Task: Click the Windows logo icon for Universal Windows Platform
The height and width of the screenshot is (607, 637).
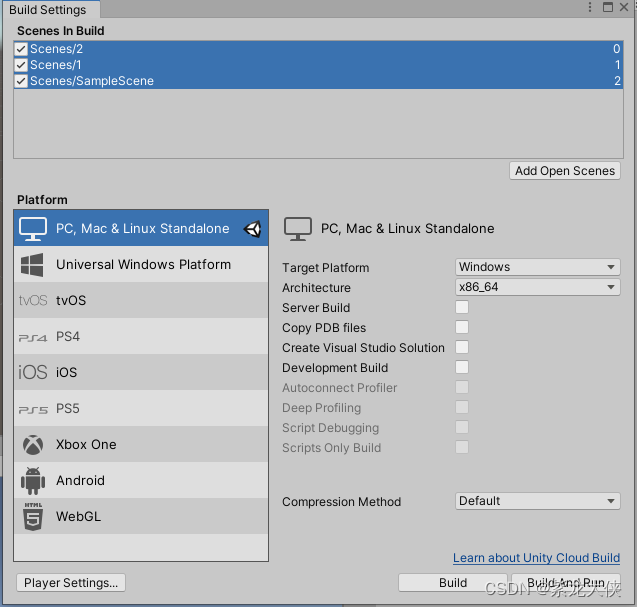Action: pos(32,265)
